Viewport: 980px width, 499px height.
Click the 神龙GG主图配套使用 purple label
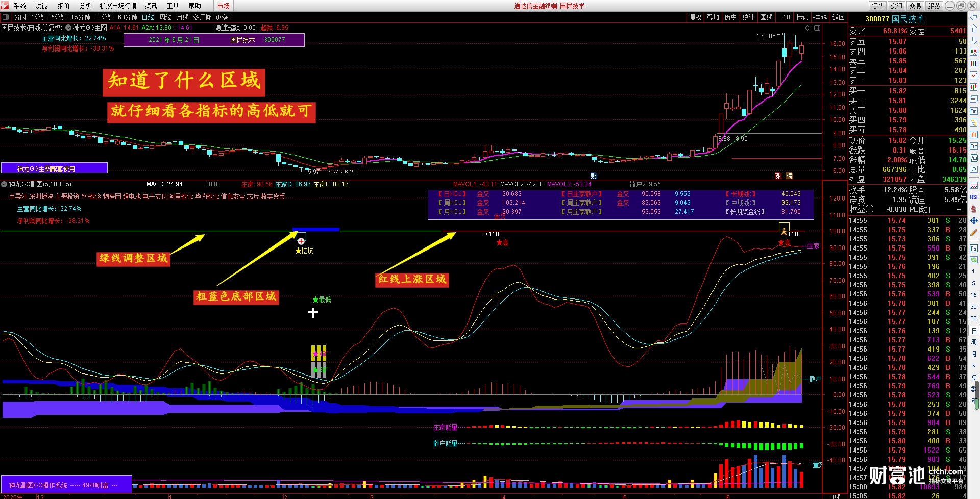tap(54, 168)
